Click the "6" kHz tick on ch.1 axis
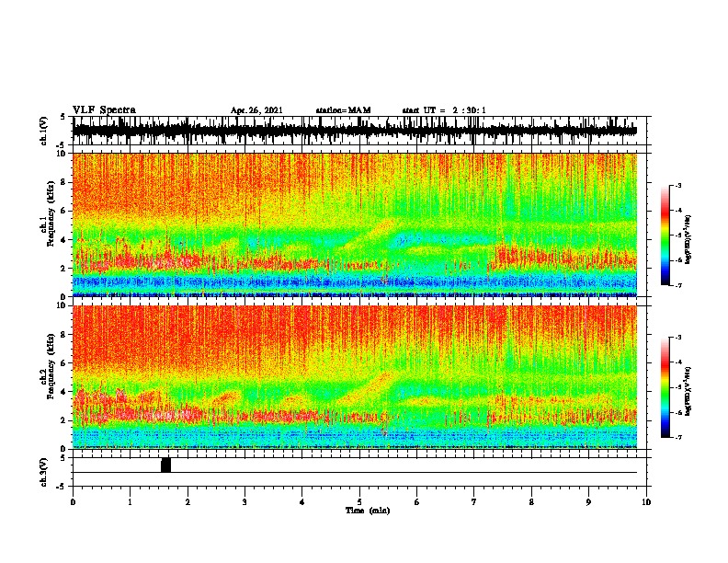728x563 pixels. tap(64, 211)
